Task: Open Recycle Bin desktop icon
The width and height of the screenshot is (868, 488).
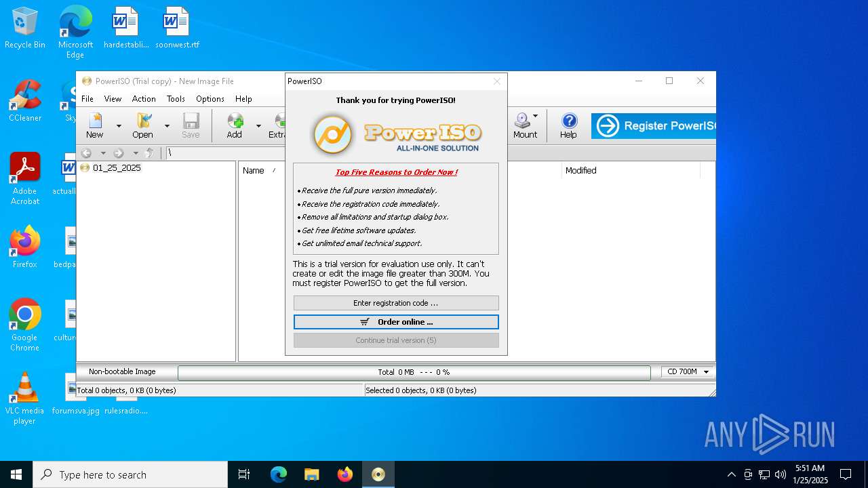Action: (x=25, y=28)
